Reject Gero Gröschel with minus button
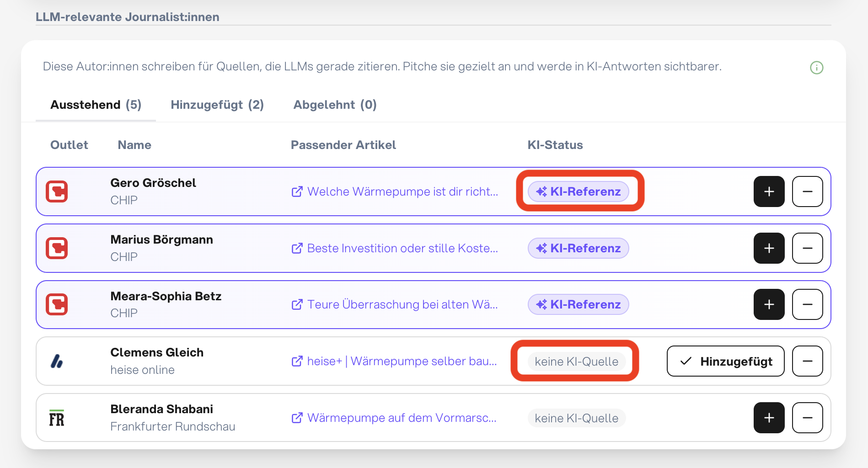The image size is (868, 468). pyautogui.click(x=807, y=191)
